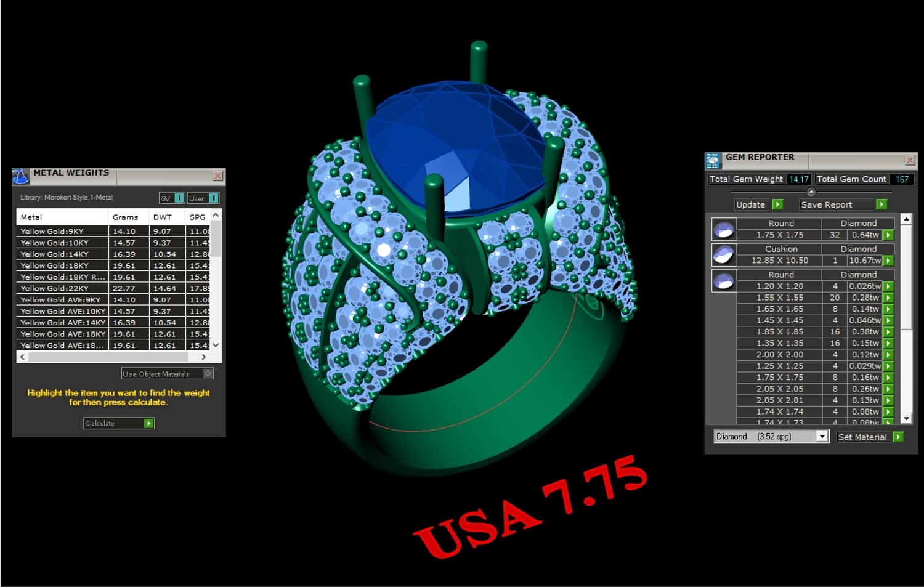Click the right arrow of the metal list horizontal scrollbar

[x=204, y=357]
